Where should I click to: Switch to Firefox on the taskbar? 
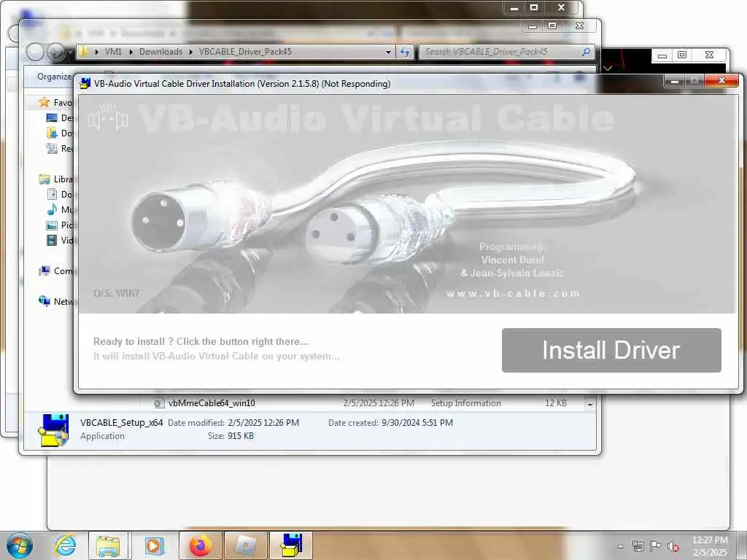point(201,545)
